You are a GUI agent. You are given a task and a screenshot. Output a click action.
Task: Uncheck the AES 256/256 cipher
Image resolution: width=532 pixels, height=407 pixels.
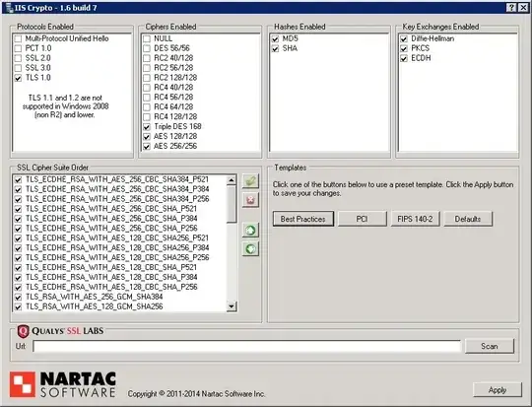[x=147, y=147]
